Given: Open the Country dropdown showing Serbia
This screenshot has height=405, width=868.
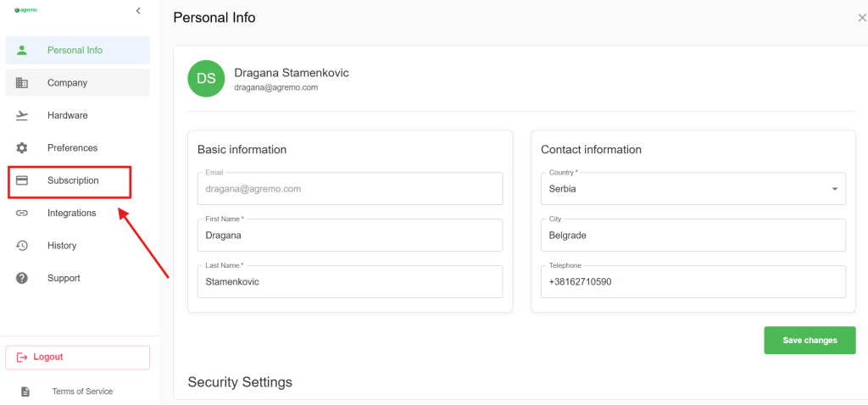Looking at the screenshot, I should [x=692, y=189].
